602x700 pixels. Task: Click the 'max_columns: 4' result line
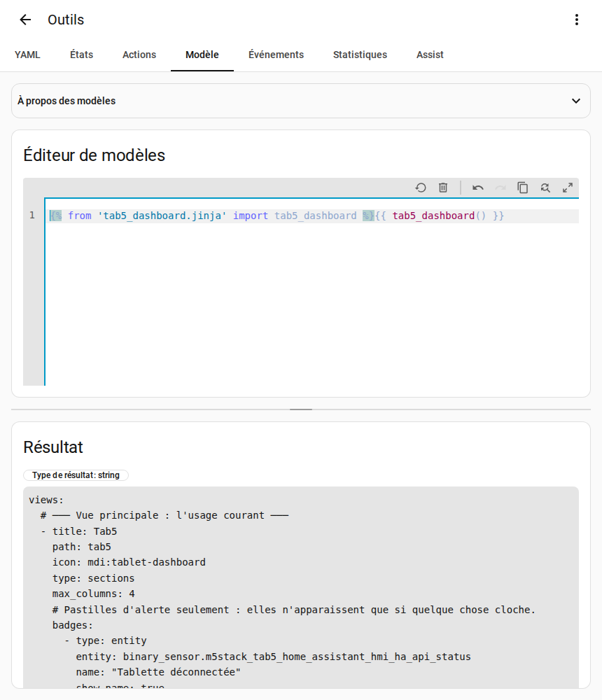pos(93,594)
